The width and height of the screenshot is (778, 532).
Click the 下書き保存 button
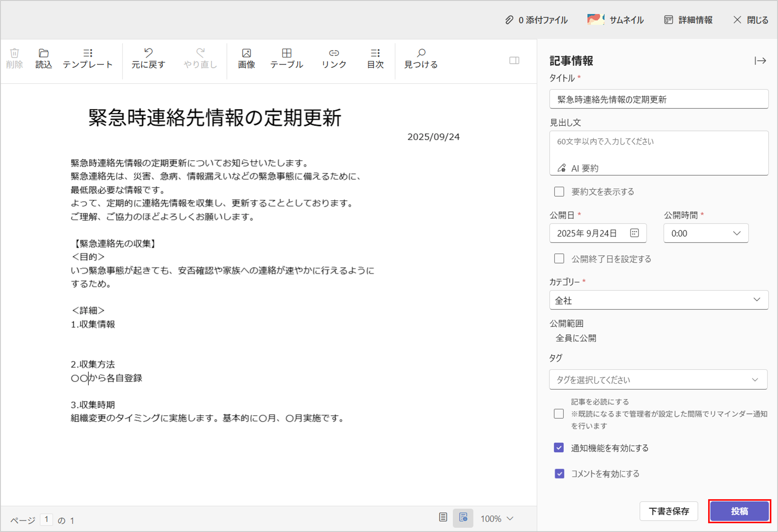(669, 511)
